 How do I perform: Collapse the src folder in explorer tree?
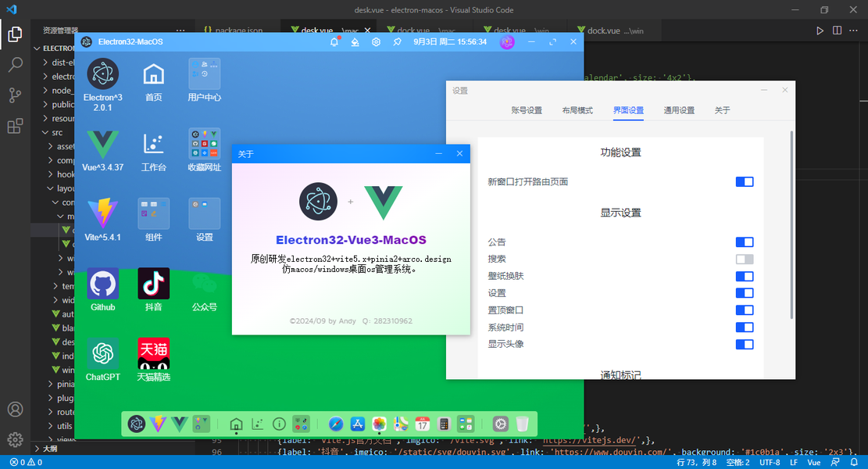pyautogui.click(x=52, y=132)
